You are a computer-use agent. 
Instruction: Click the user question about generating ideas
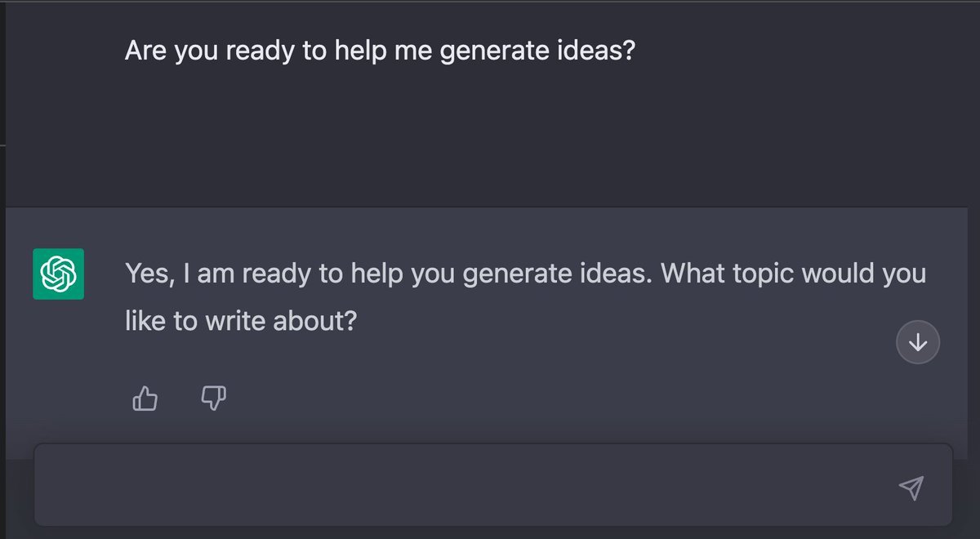click(x=380, y=52)
